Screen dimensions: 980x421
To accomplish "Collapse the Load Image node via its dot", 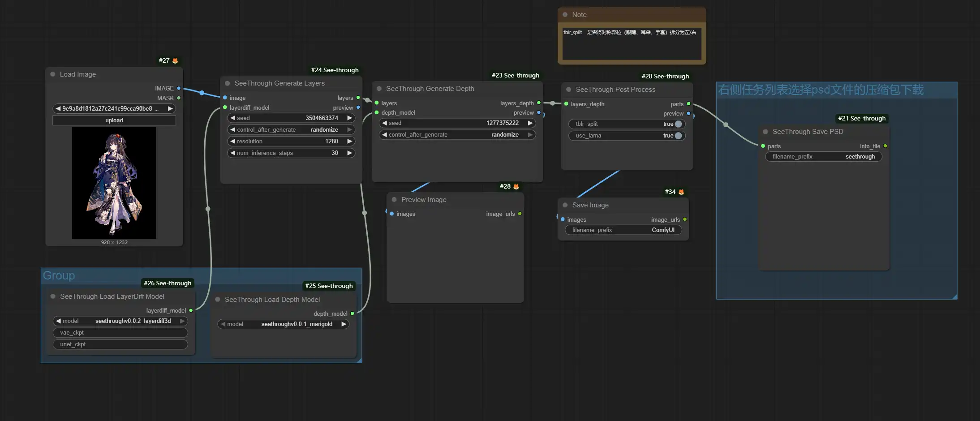I will (53, 74).
